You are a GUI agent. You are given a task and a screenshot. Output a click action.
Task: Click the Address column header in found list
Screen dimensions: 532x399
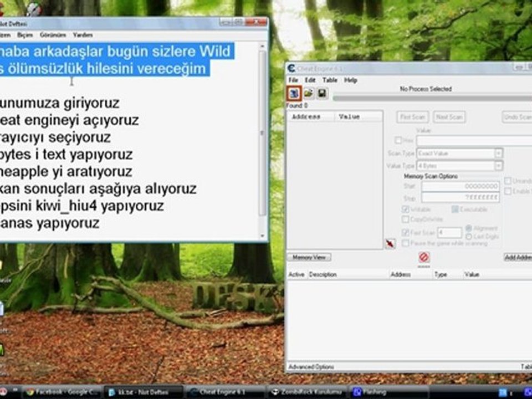click(311, 117)
